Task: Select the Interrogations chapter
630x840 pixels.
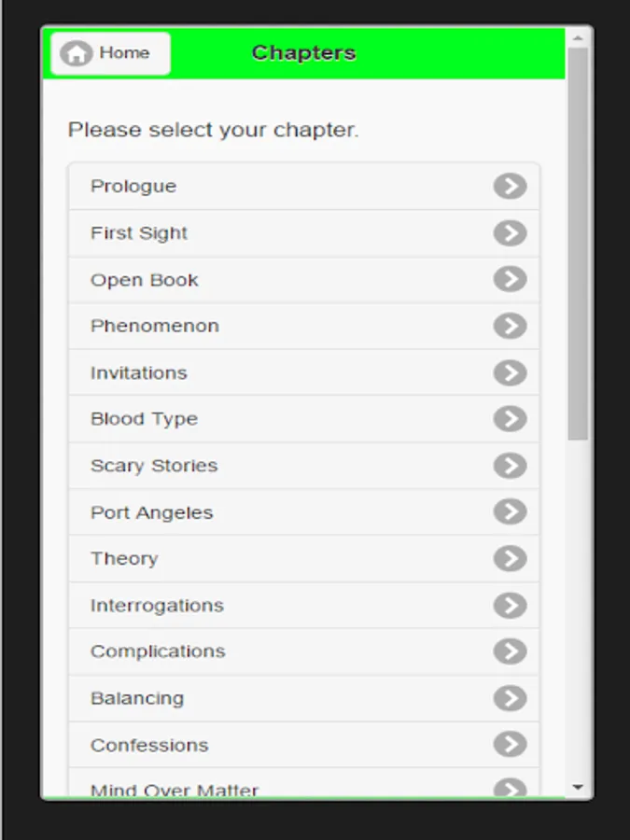Action: click(157, 606)
